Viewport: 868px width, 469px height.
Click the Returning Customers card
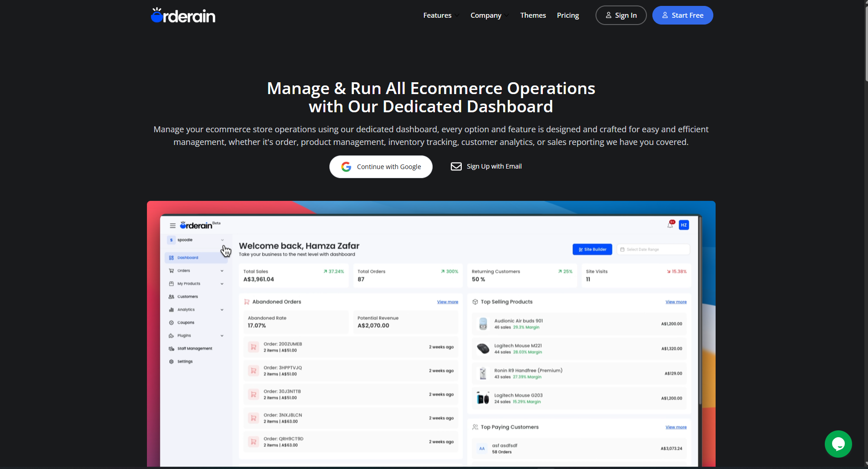[x=522, y=275]
